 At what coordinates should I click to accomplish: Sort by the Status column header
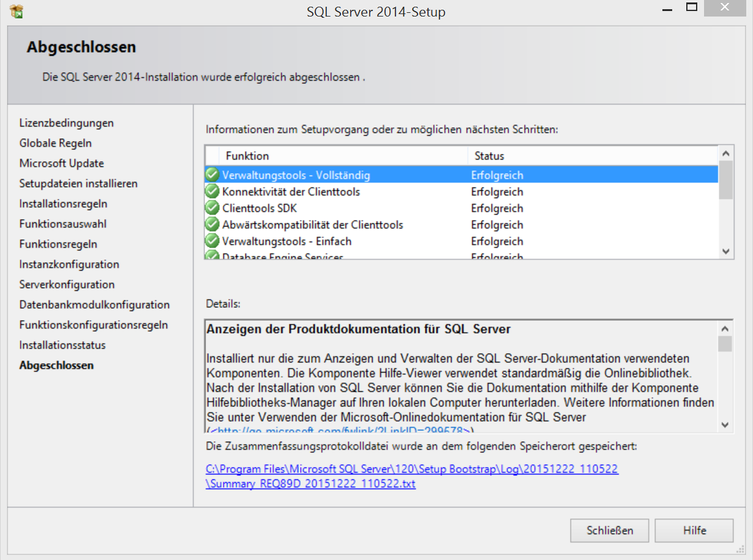[x=489, y=156]
